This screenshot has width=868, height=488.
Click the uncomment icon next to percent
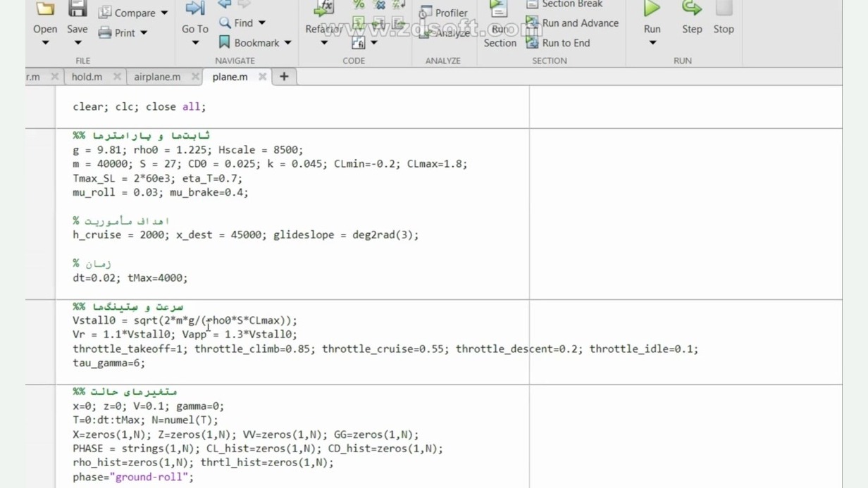379,5
